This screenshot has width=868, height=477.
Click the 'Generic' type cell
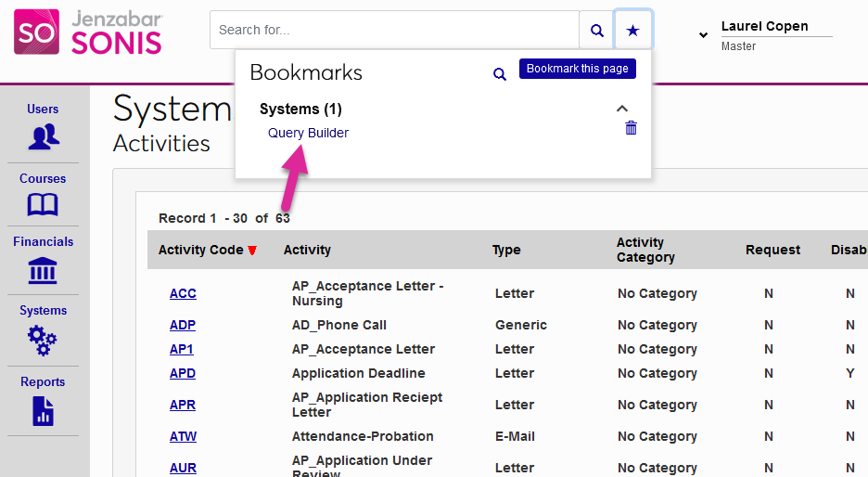click(x=521, y=325)
